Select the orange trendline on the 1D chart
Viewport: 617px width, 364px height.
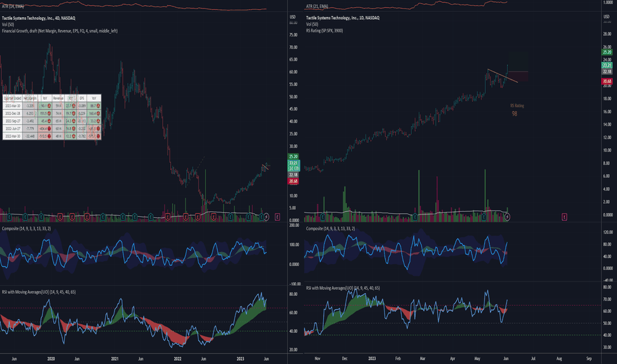pos(502,76)
